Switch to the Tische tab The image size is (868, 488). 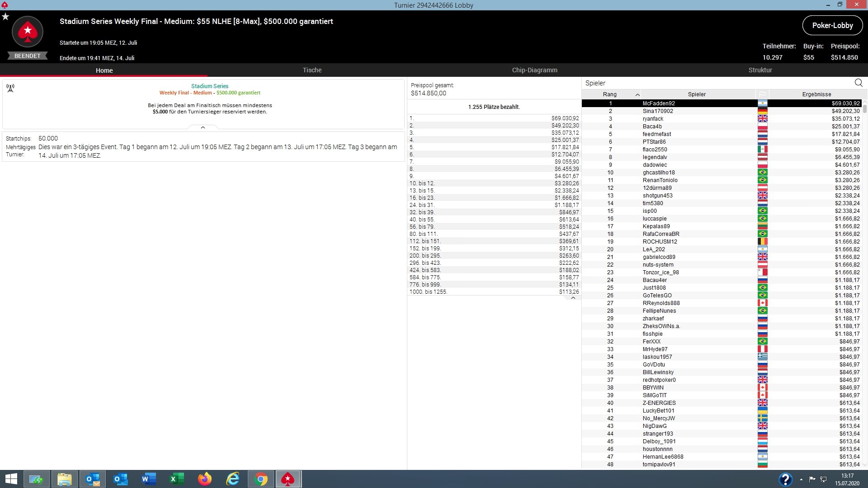[312, 70]
